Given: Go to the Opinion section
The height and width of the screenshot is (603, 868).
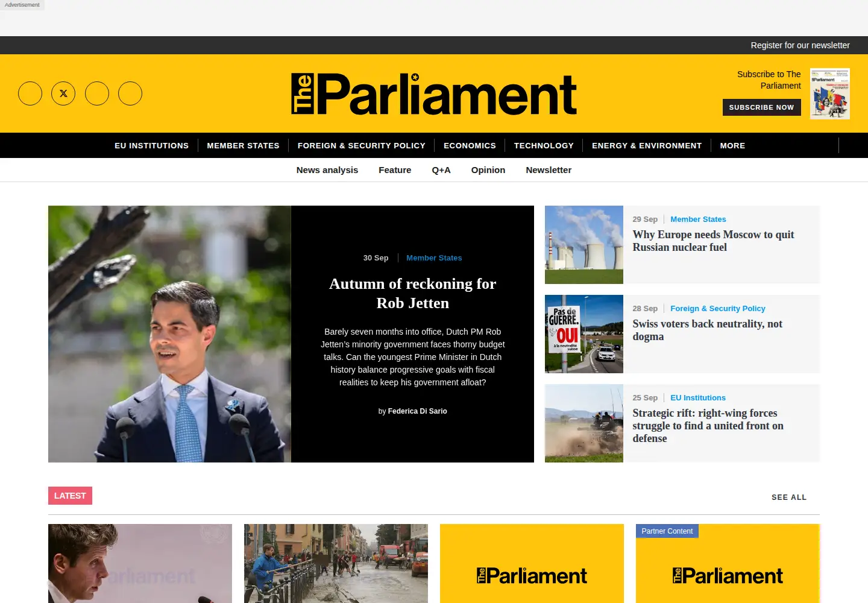Looking at the screenshot, I should (x=488, y=170).
